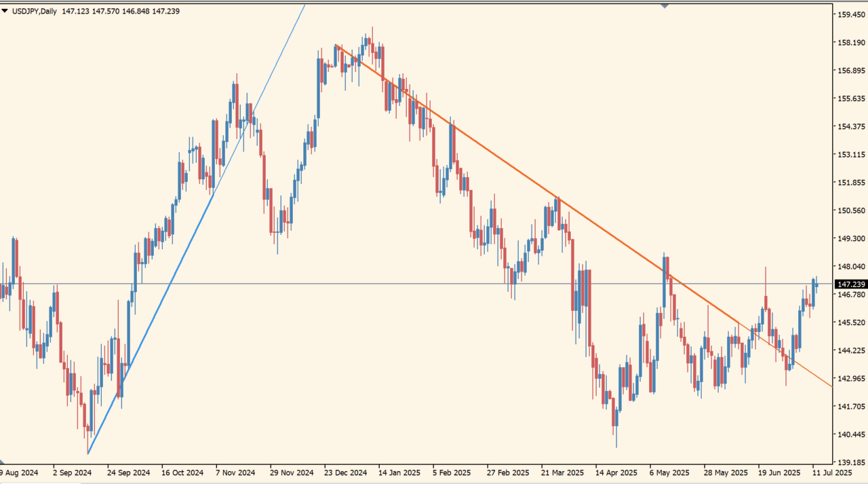This screenshot has width=868, height=484.
Task: Click the 149.300 price axis label
Action: pos(851,238)
